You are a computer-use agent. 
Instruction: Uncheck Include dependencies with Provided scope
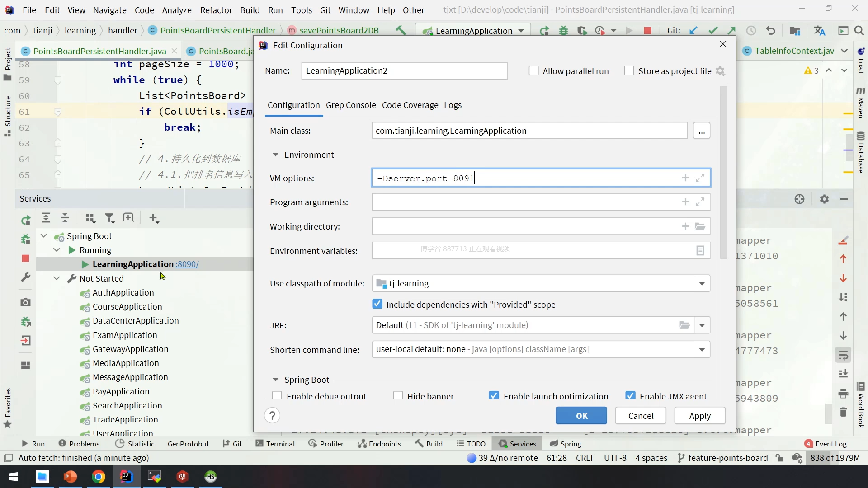click(377, 304)
